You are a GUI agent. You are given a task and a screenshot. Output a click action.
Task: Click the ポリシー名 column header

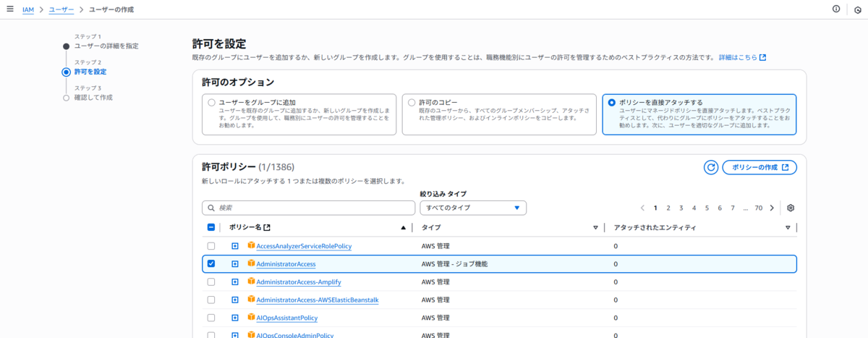(244, 227)
